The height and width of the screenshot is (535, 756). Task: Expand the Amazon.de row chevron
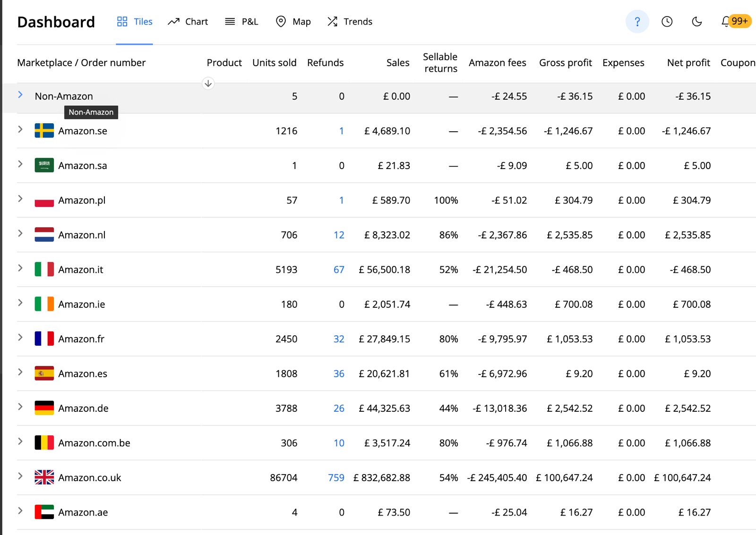point(20,407)
